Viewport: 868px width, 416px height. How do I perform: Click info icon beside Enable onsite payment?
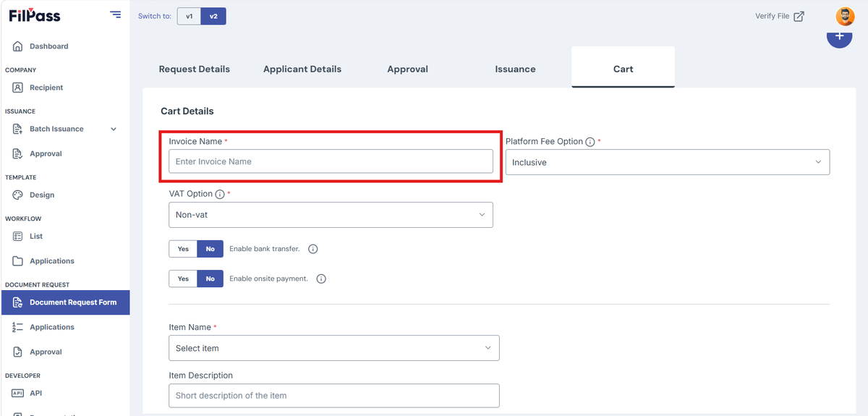pos(321,279)
